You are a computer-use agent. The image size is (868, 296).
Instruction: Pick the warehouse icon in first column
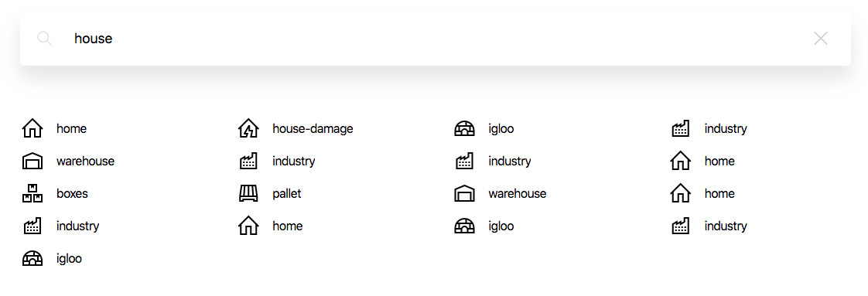[32, 162]
